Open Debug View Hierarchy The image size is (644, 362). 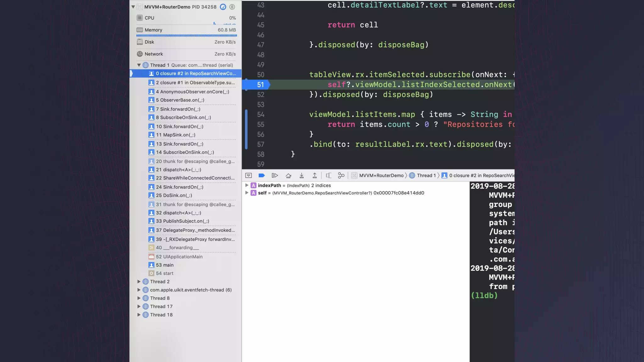pos(328,175)
